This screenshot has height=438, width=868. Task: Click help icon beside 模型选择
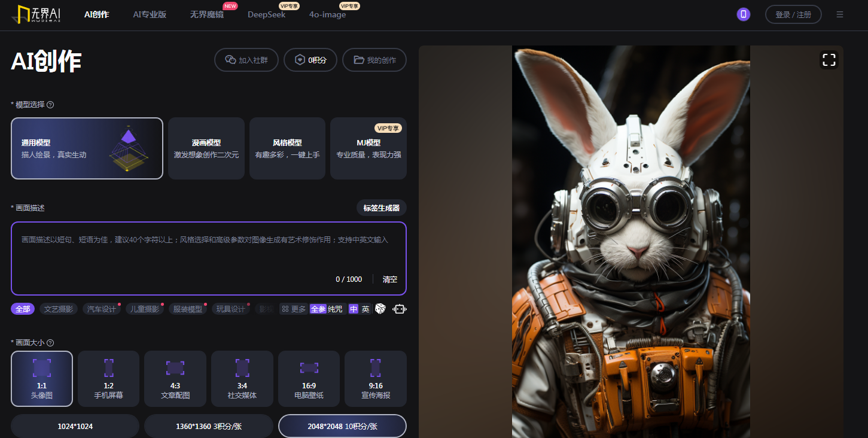pyautogui.click(x=50, y=105)
